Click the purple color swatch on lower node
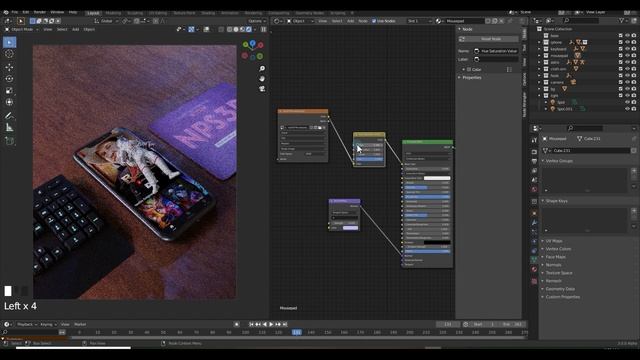The width and height of the screenshot is (640, 360). (x=350, y=228)
